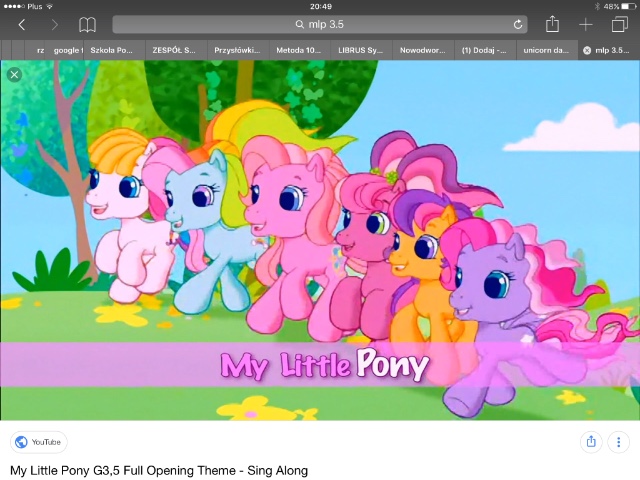
Task: Switch to the ZESPÓŁ S... tab
Action: (x=175, y=49)
